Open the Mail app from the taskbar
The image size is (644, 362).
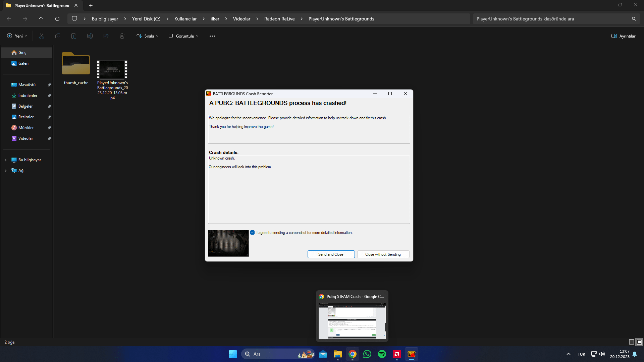click(x=323, y=354)
